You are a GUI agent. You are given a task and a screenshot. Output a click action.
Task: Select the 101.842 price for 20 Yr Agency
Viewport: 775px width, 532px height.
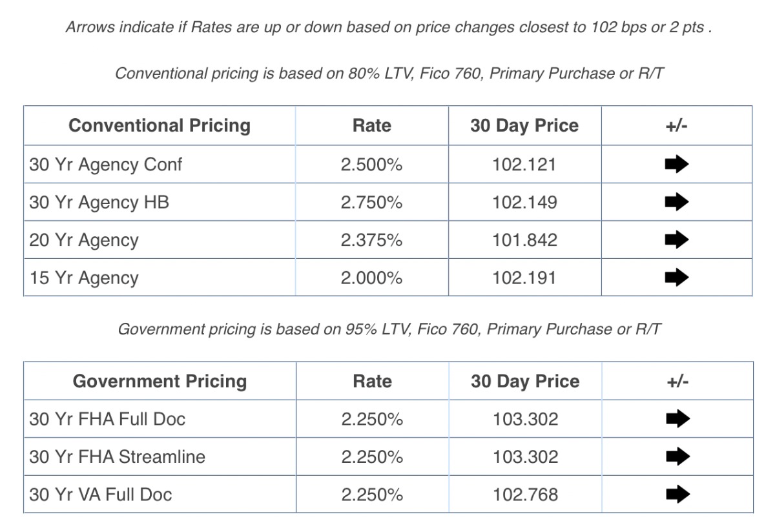pyautogui.click(x=524, y=240)
